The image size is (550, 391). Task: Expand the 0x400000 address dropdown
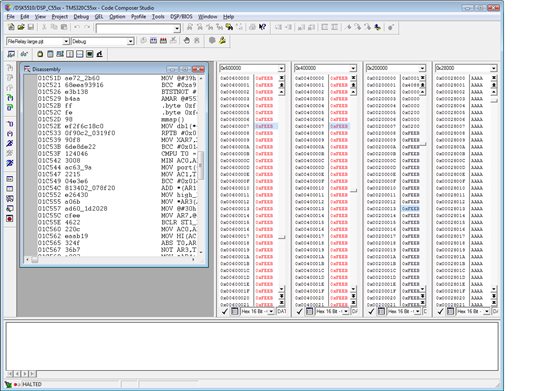(353, 68)
